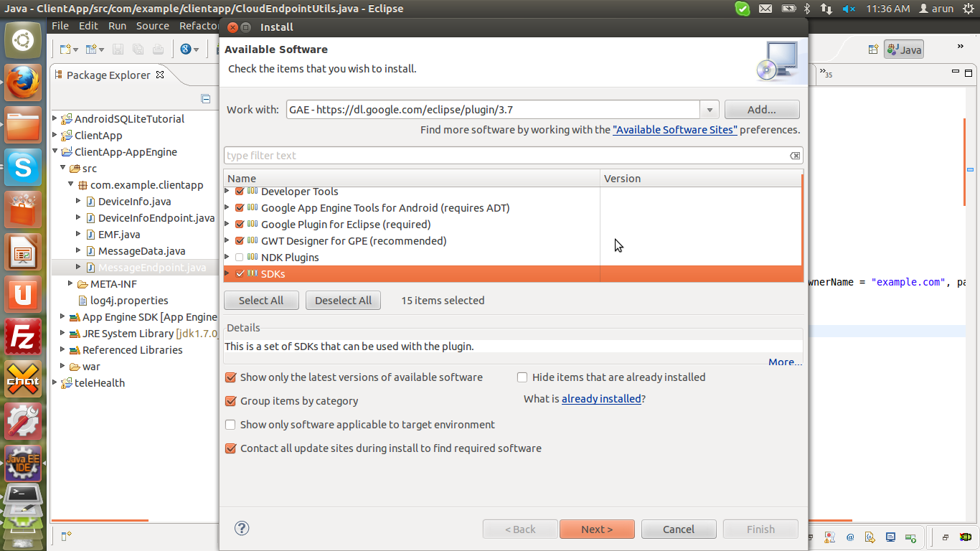Open FileZilla from the launcher
Image resolution: width=980 pixels, height=551 pixels.
pyautogui.click(x=23, y=337)
